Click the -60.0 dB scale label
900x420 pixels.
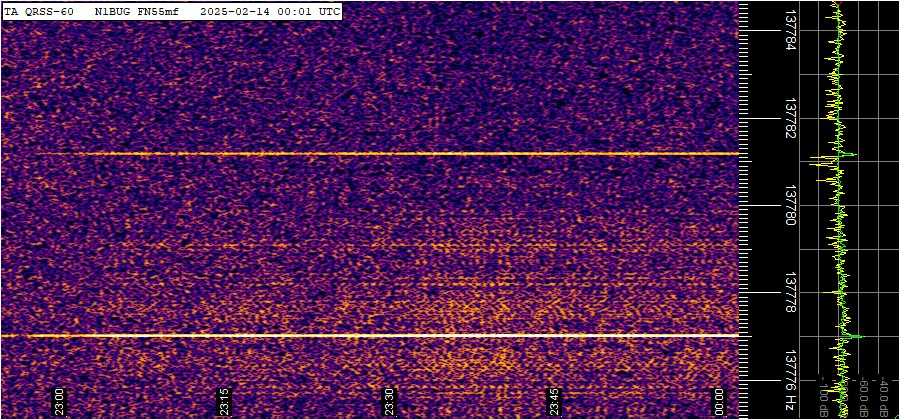click(863, 397)
